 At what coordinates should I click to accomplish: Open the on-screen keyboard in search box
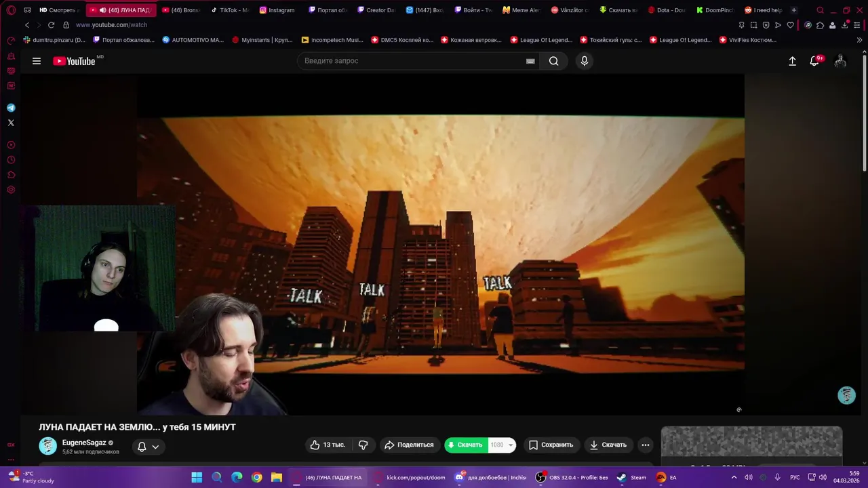[530, 61]
